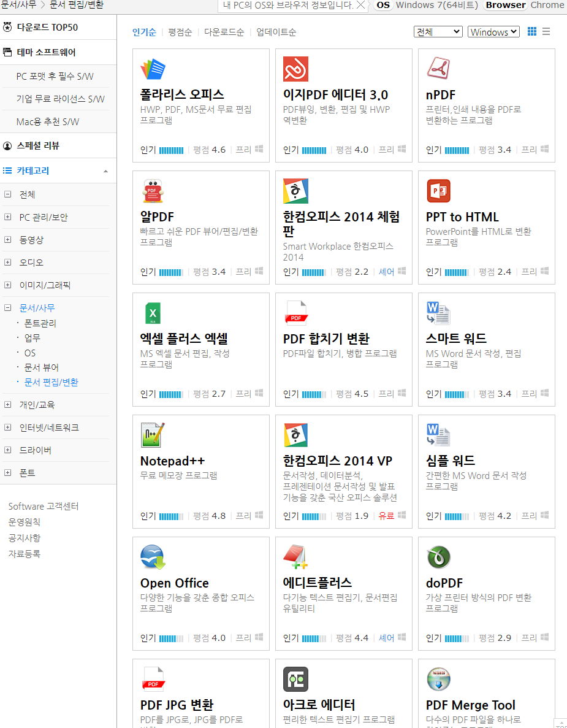Open 기업 무료 라이선스 S/W menu
Image resolution: width=567 pixels, height=728 pixels.
60,99
